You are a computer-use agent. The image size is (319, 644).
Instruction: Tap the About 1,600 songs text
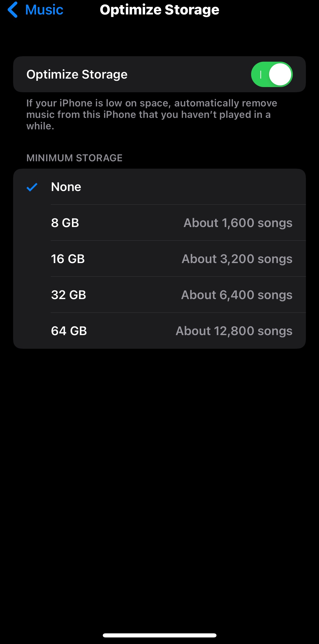pyautogui.click(x=238, y=223)
